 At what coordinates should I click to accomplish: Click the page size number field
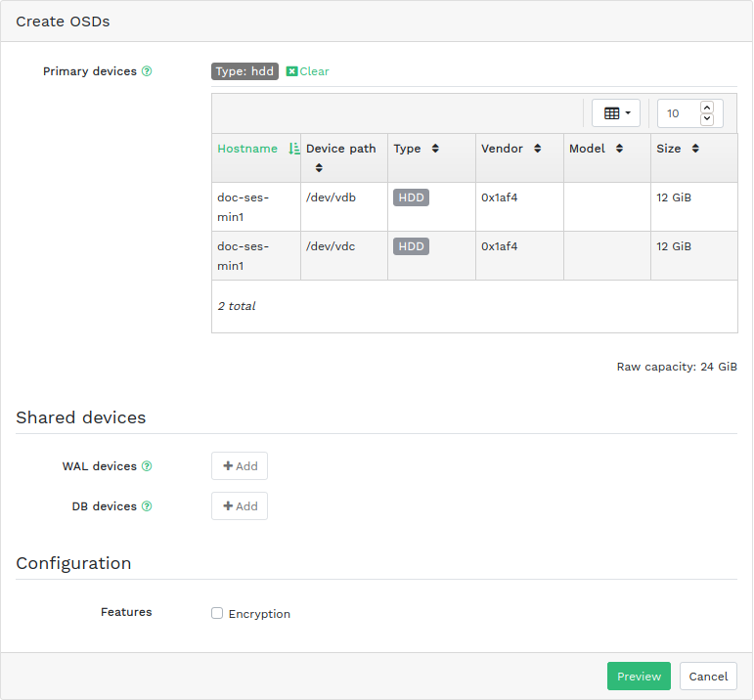(678, 113)
